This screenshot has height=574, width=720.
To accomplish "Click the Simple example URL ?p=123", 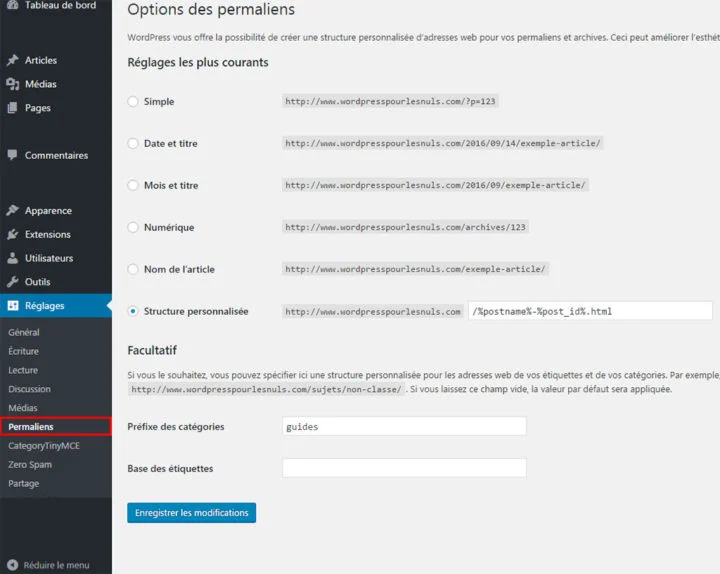I will pyautogui.click(x=390, y=101).
